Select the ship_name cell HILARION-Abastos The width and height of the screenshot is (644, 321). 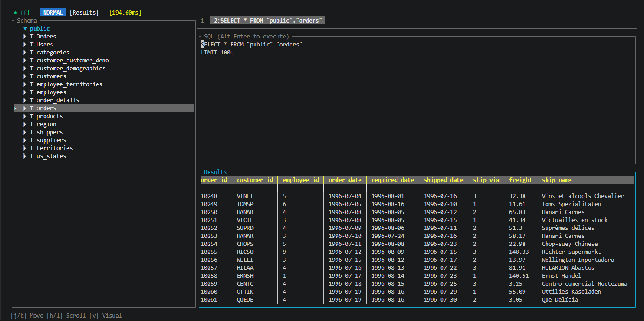tap(568, 268)
